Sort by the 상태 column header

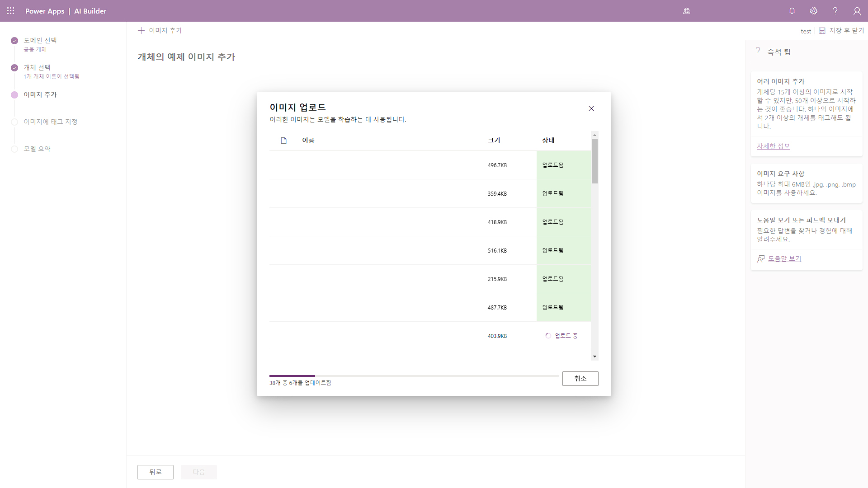tap(548, 140)
